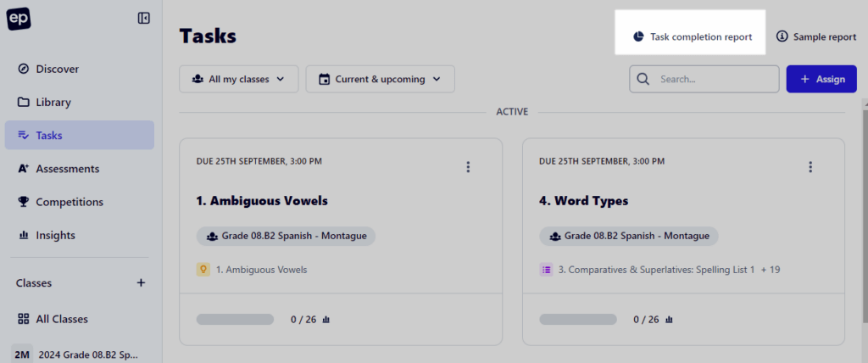Viewport: 868px width, 363px height.
Task: Open options menu for Word Types card
Action: pyautogui.click(x=811, y=167)
